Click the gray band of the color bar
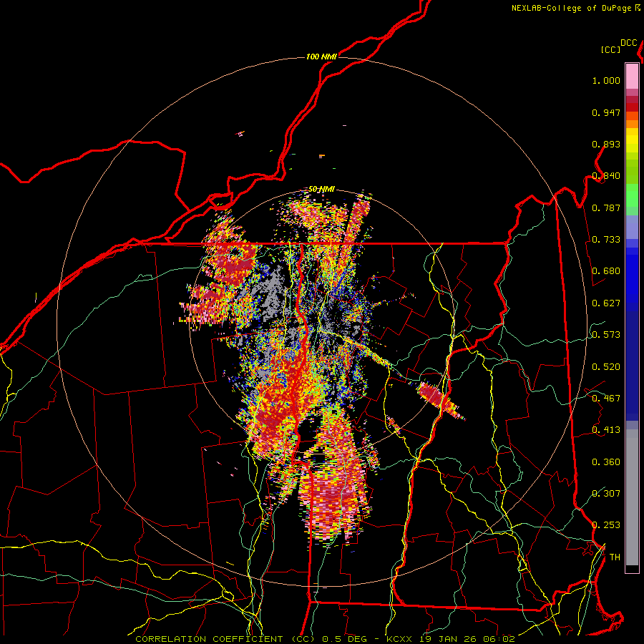The width and height of the screenshot is (644, 644). [632, 497]
